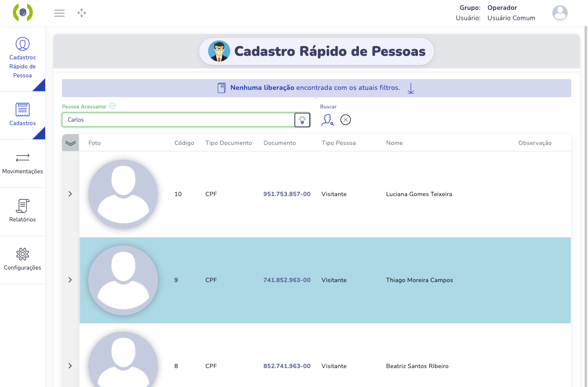Click the Tipo Documento column header

(229, 143)
